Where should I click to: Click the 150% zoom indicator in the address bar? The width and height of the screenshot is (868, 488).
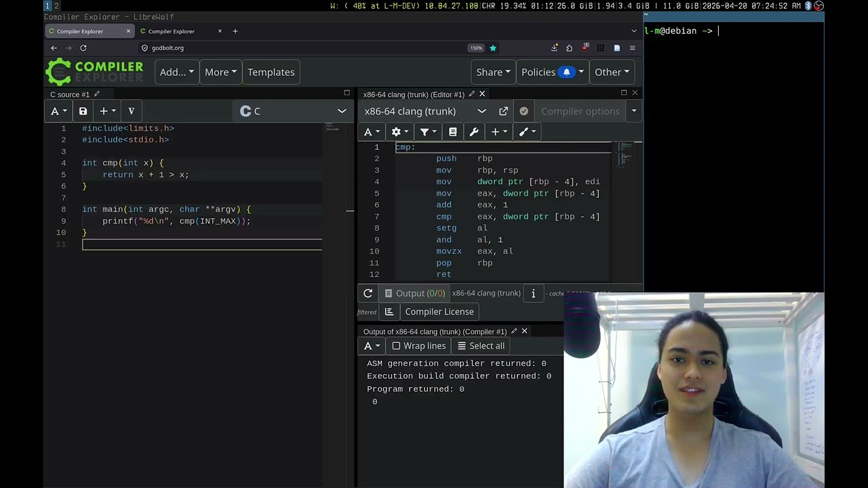476,48
